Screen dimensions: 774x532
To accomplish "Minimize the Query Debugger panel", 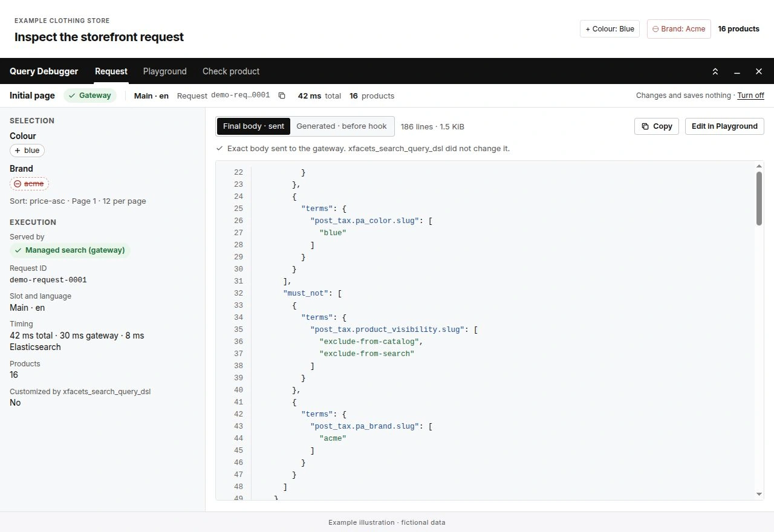I will 737,71.
